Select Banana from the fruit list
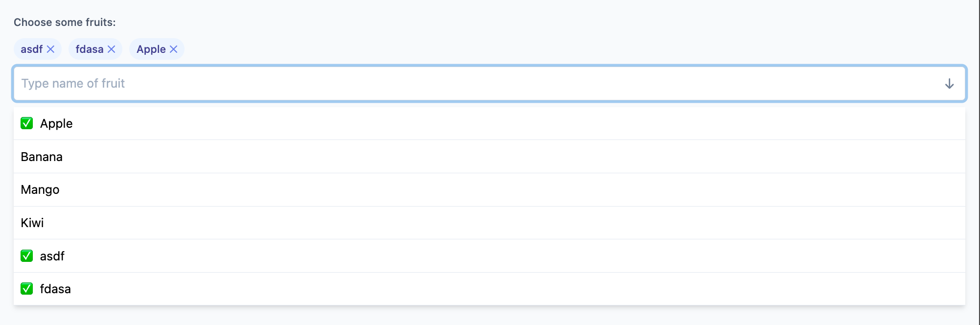Viewport: 980px width, 325px height. coord(490,157)
